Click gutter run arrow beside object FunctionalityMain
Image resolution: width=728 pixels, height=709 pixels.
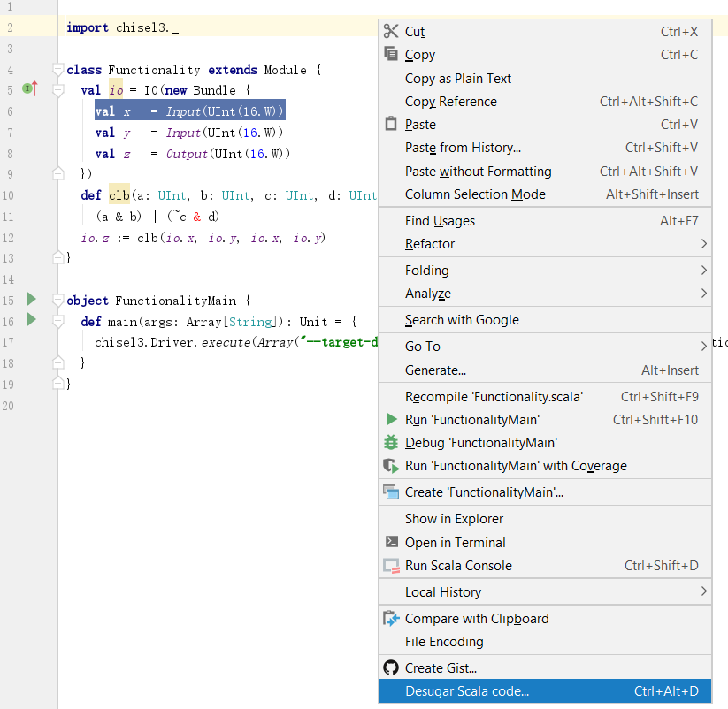[x=32, y=299]
